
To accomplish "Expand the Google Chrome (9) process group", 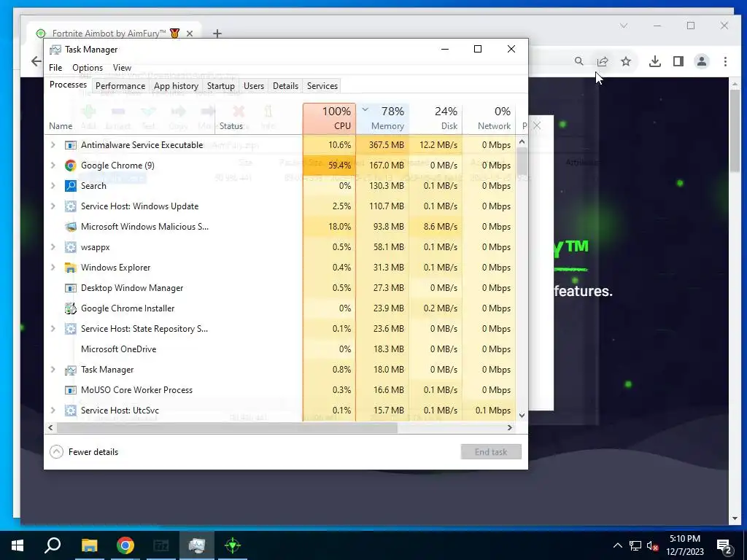I will point(53,166).
